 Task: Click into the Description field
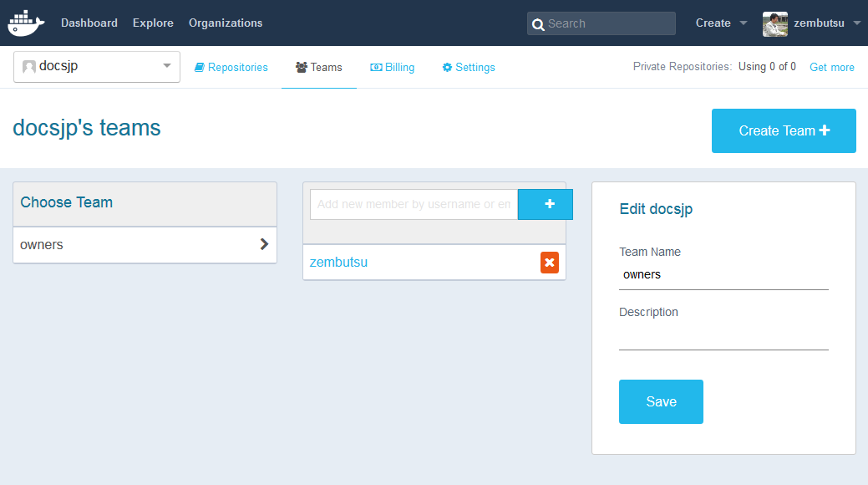723,335
